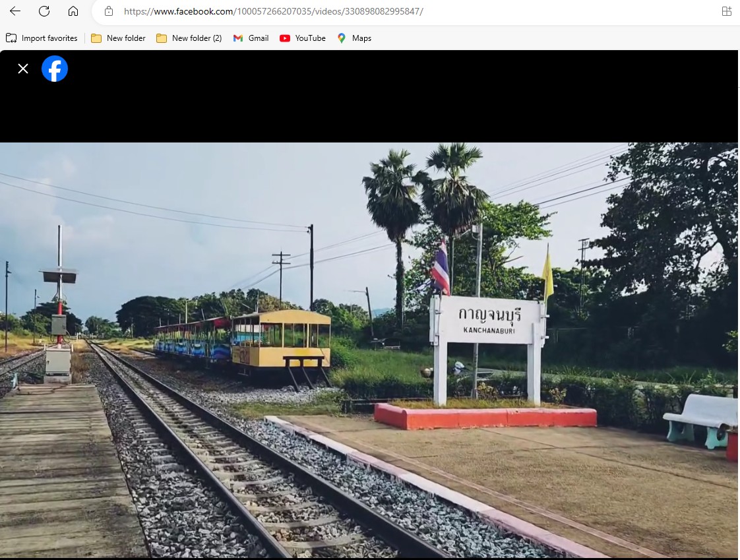The width and height of the screenshot is (740, 560).
Task: Open the browser home page icon
Action: point(73,11)
